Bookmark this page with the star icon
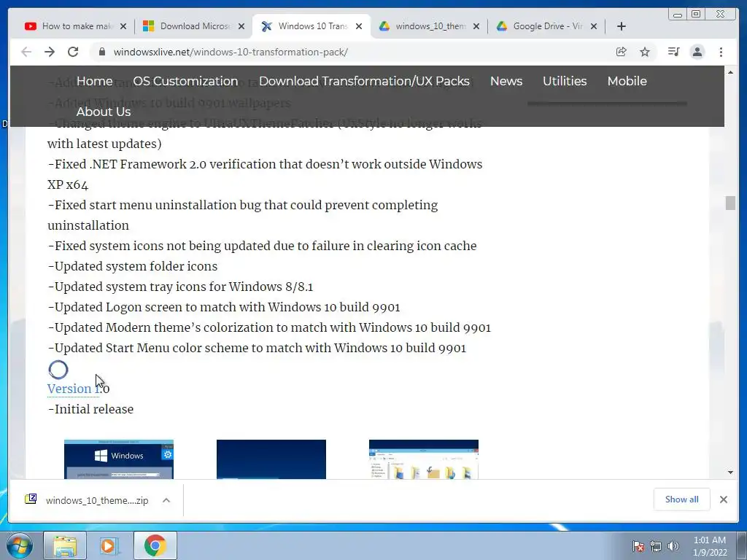Image resolution: width=747 pixels, height=560 pixels. [645, 52]
